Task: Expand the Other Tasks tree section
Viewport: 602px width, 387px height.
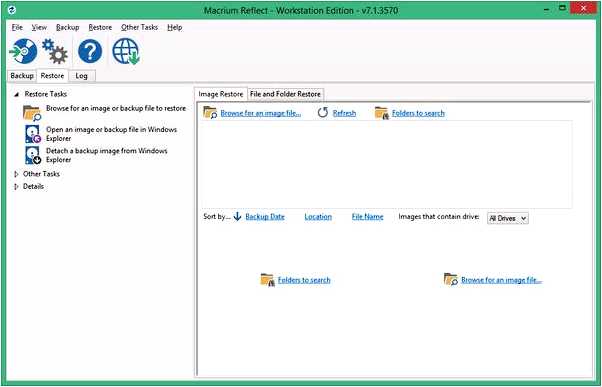Action: pyautogui.click(x=16, y=174)
